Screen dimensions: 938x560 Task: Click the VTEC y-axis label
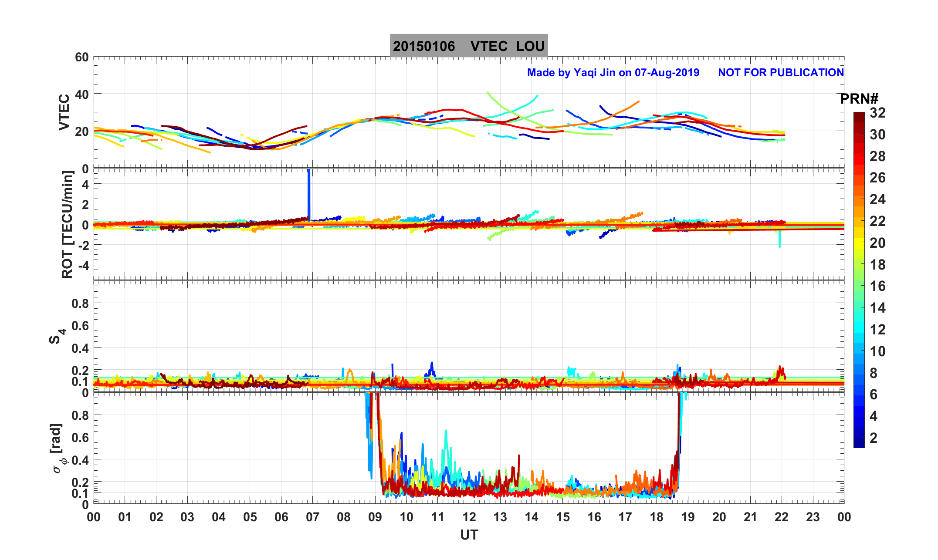(x=64, y=112)
